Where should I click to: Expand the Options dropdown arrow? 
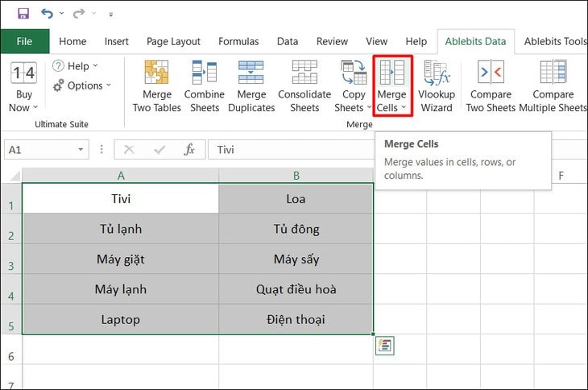click(109, 85)
